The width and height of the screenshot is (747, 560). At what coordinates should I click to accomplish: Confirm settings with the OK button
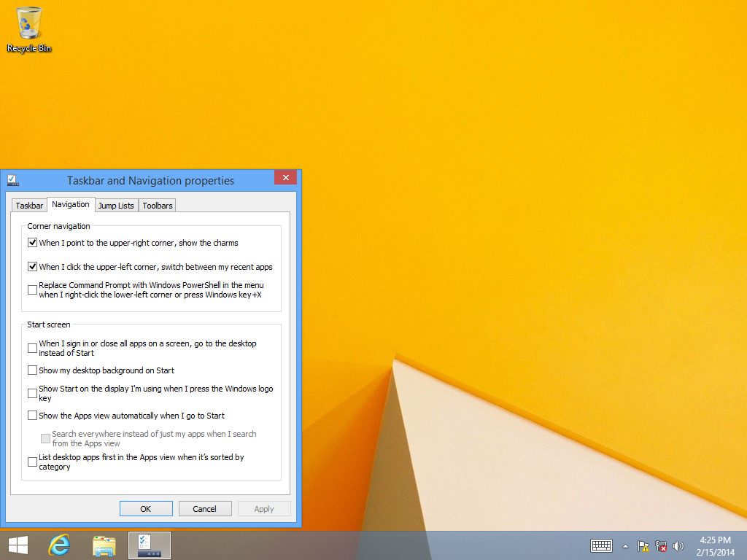pyautogui.click(x=146, y=508)
